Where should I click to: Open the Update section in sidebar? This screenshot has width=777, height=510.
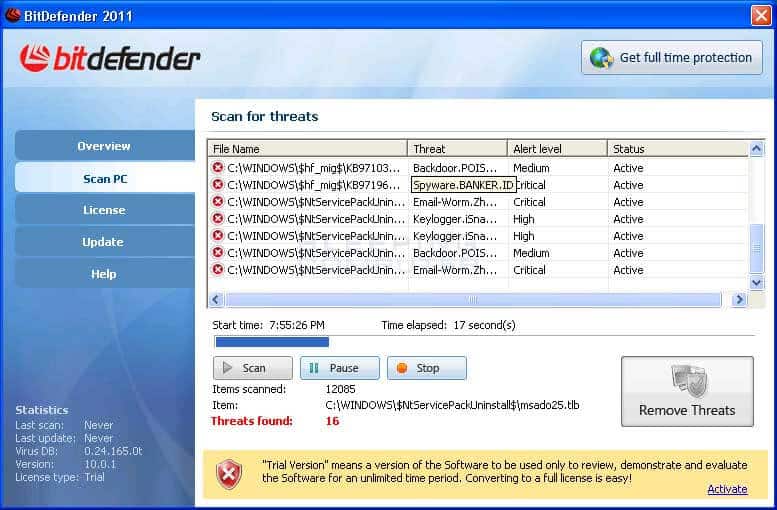point(104,242)
